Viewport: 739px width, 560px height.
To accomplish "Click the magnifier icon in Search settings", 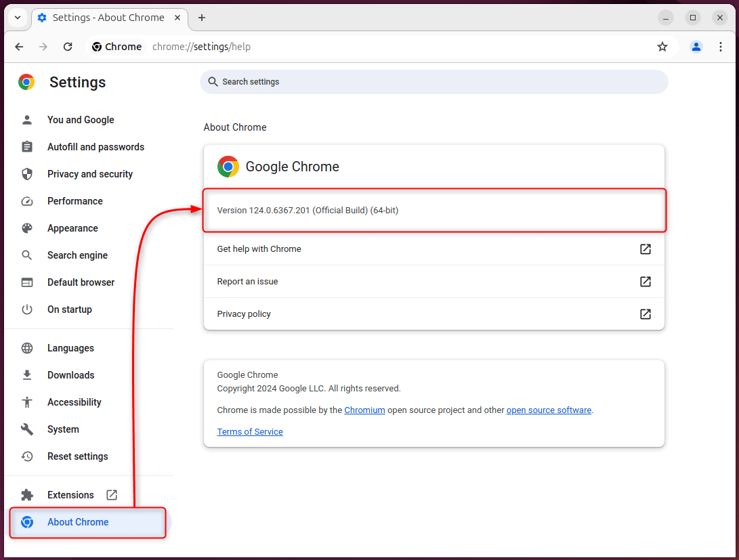I will click(213, 82).
